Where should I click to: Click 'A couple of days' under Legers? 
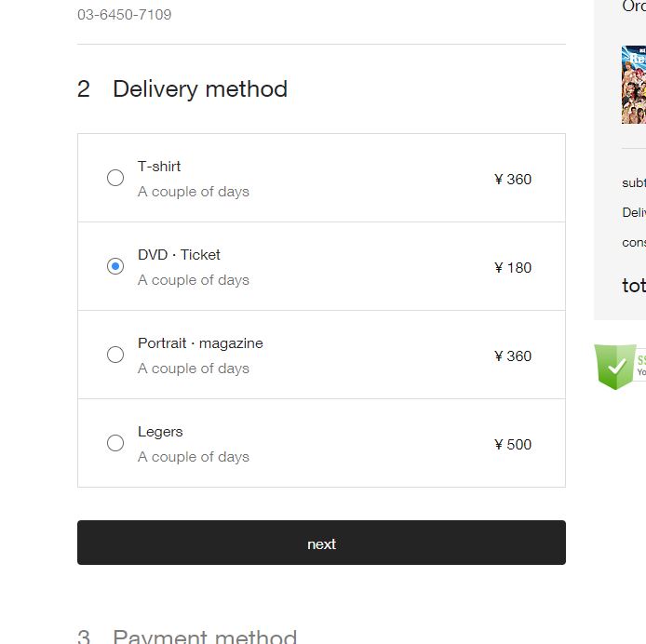[x=194, y=457]
